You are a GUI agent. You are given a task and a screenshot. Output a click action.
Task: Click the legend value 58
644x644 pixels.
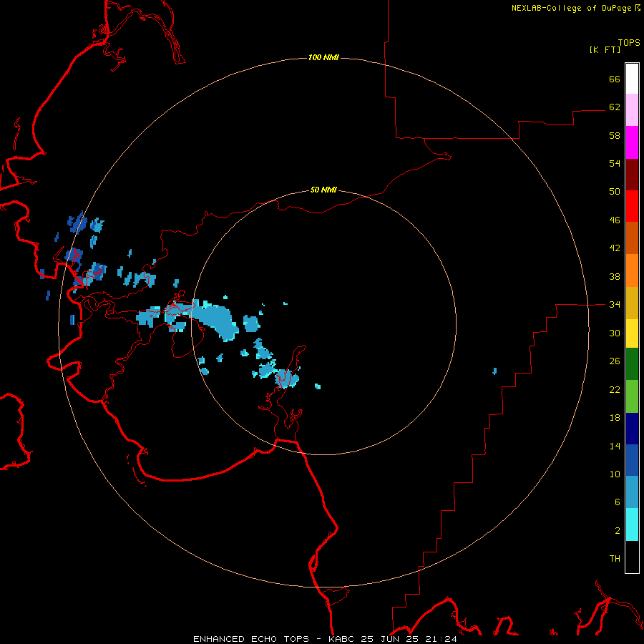click(x=615, y=135)
